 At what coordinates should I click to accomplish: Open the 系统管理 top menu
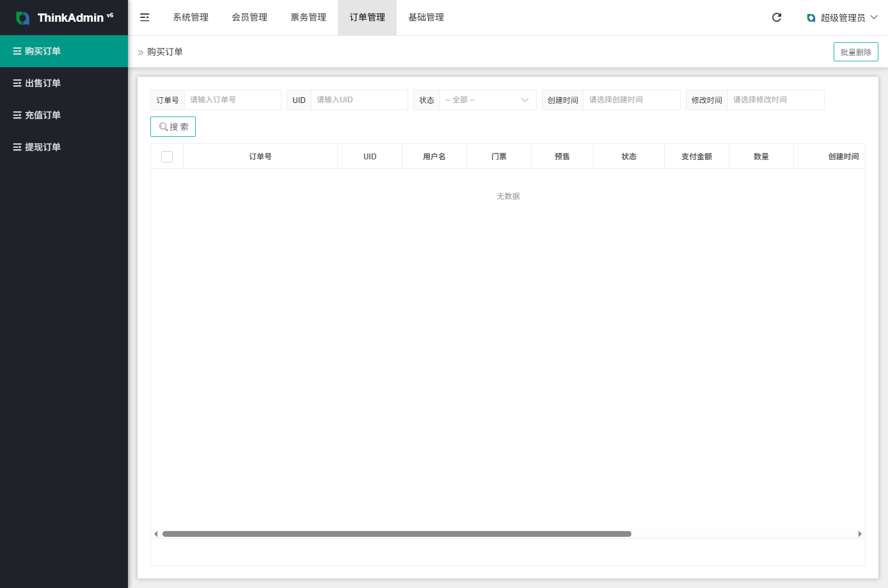point(191,17)
